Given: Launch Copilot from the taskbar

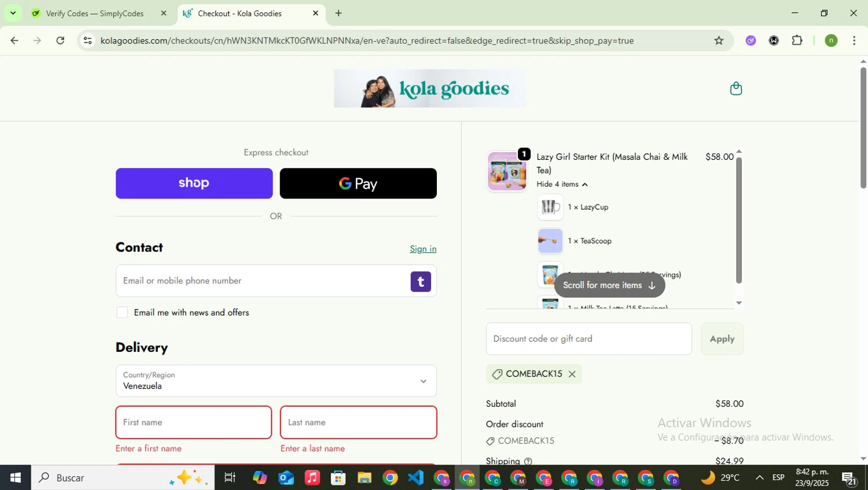Looking at the screenshot, I should point(260,478).
